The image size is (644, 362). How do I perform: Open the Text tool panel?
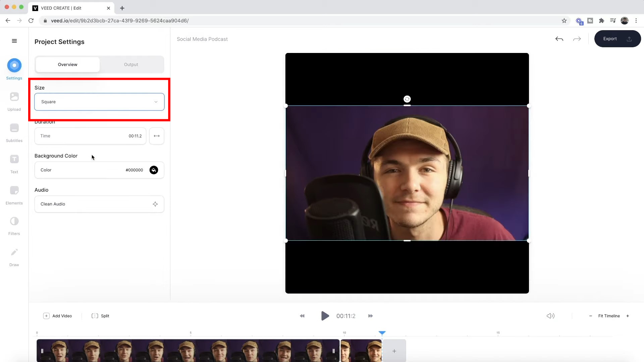click(14, 164)
